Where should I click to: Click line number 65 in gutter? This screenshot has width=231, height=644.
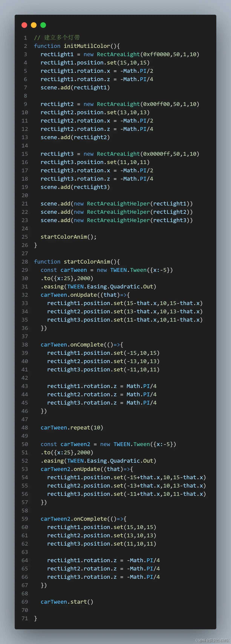(25, 569)
